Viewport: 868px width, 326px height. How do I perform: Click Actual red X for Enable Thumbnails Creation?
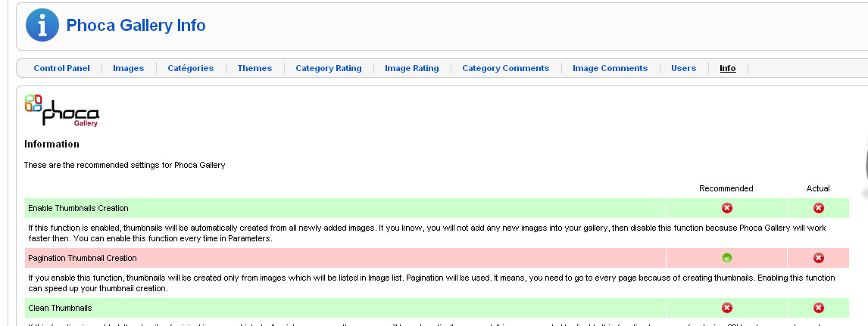(818, 208)
